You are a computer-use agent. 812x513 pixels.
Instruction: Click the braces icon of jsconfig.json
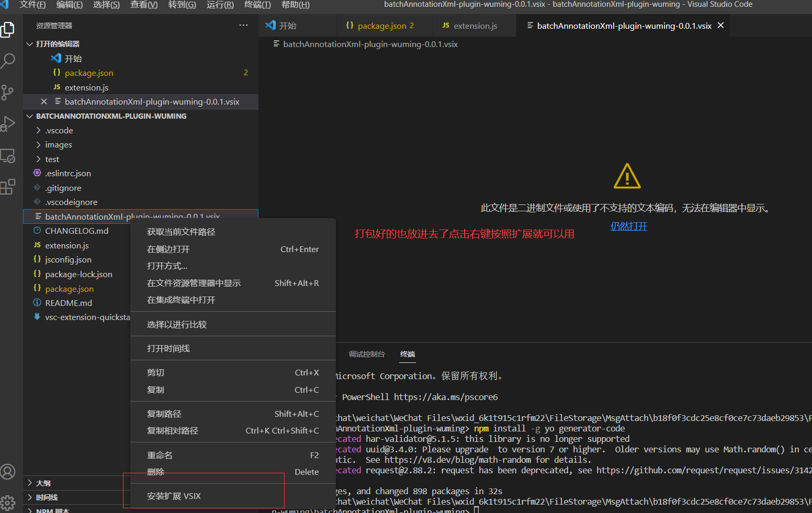(37, 259)
